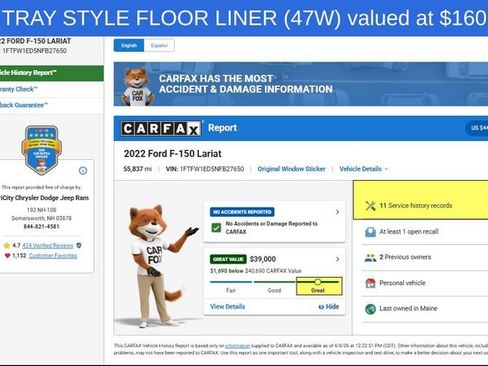Click the value slider marker on Great

tap(318, 282)
